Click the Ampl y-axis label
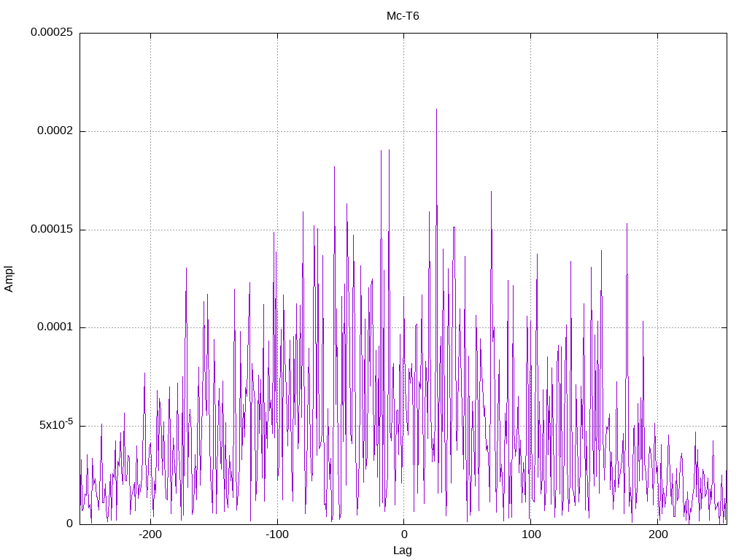Screen dimensions: 747x560 tap(9, 279)
